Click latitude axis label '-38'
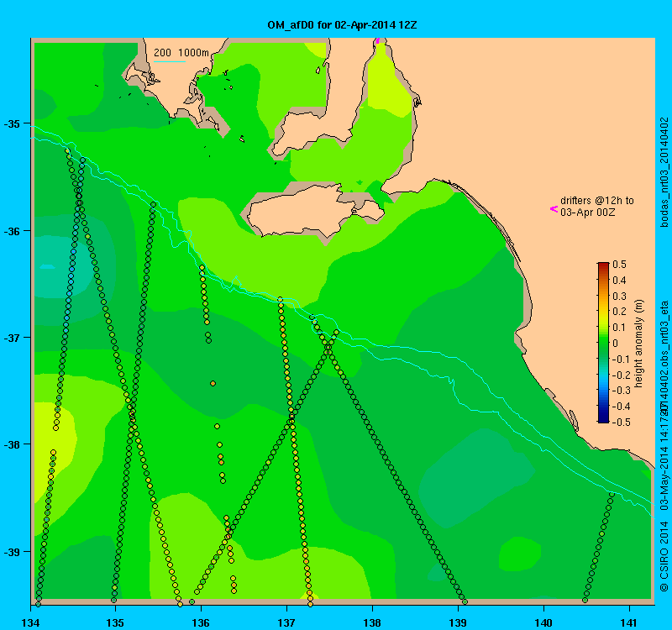This screenshot has width=672, height=630. point(12,444)
